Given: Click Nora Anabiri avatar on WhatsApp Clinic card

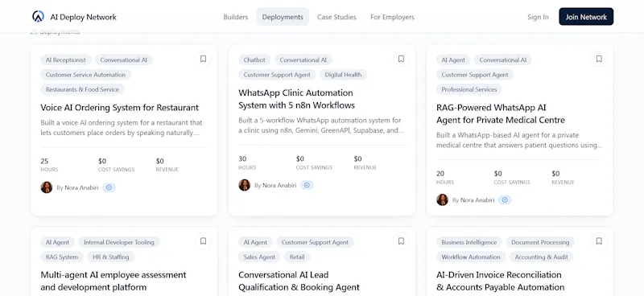Looking at the screenshot, I should (245, 185).
